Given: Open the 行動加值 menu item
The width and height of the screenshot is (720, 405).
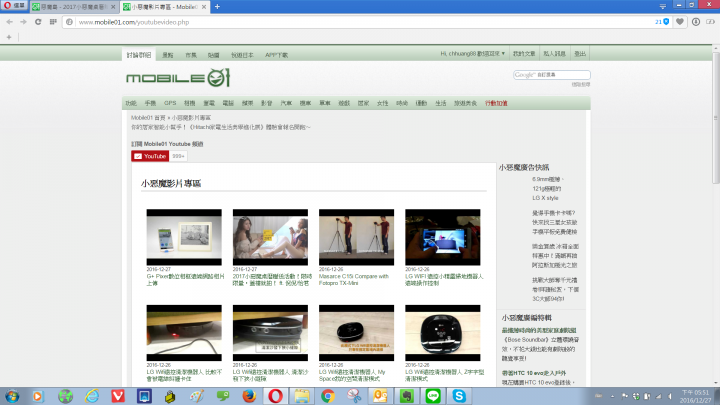Looking at the screenshot, I should pos(495,102).
